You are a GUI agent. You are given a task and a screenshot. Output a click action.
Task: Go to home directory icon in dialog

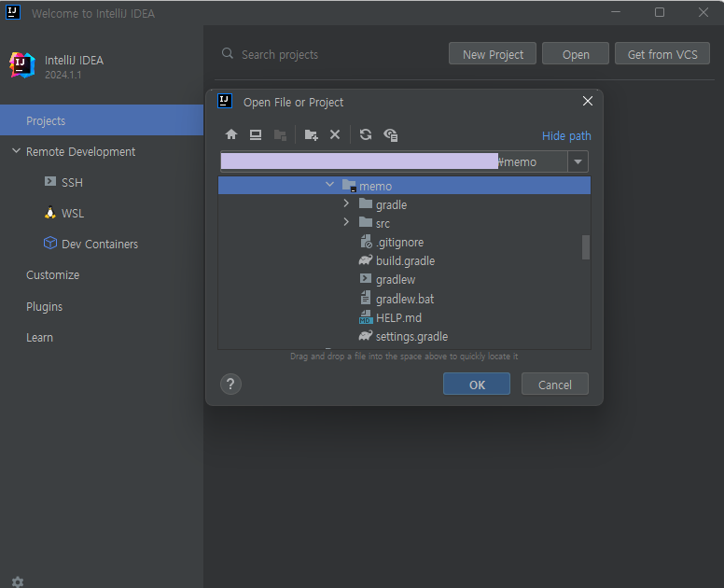pyautogui.click(x=230, y=134)
